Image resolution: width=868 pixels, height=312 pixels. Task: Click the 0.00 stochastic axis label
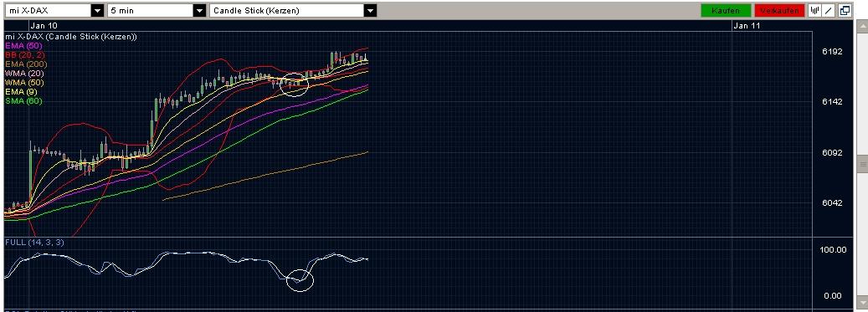(833, 295)
